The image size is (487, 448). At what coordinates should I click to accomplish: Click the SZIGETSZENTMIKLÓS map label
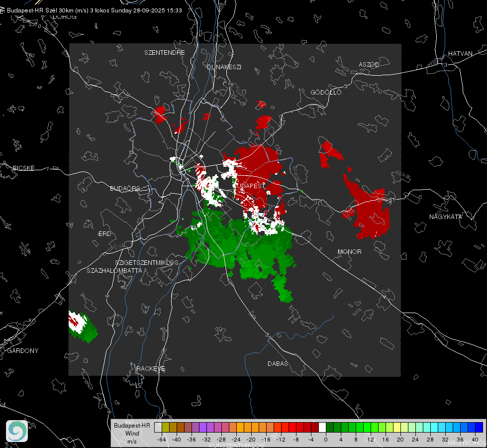tap(147, 263)
